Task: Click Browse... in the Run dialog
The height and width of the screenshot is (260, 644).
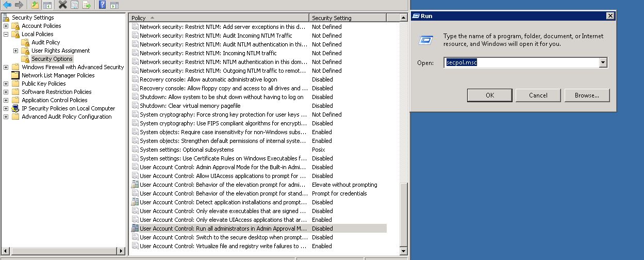Action: (587, 95)
